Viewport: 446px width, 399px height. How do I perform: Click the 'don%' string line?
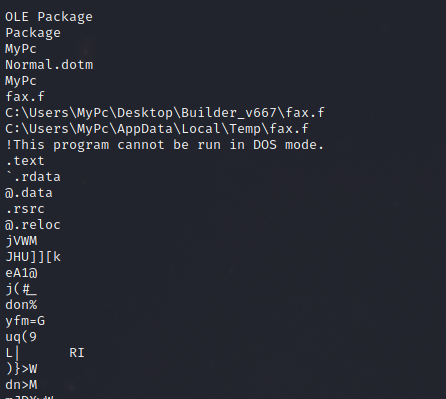click(21, 305)
